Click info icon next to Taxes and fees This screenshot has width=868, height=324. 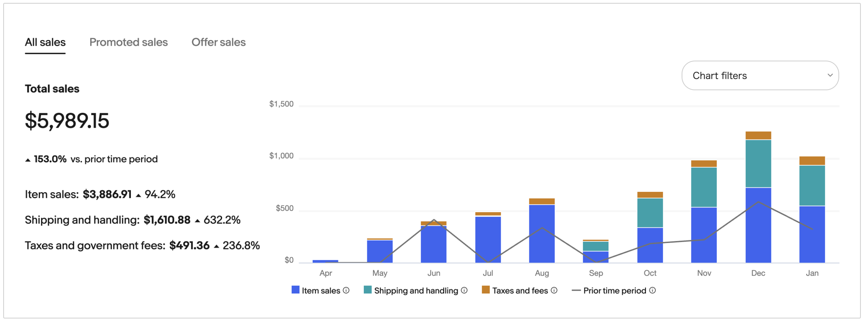click(554, 290)
